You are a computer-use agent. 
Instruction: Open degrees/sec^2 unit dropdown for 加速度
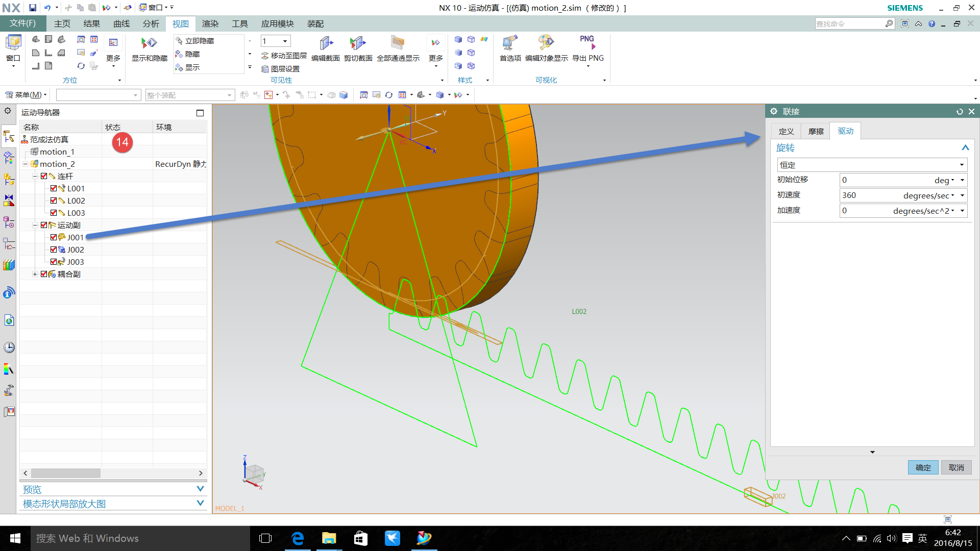tap(924, 211)
